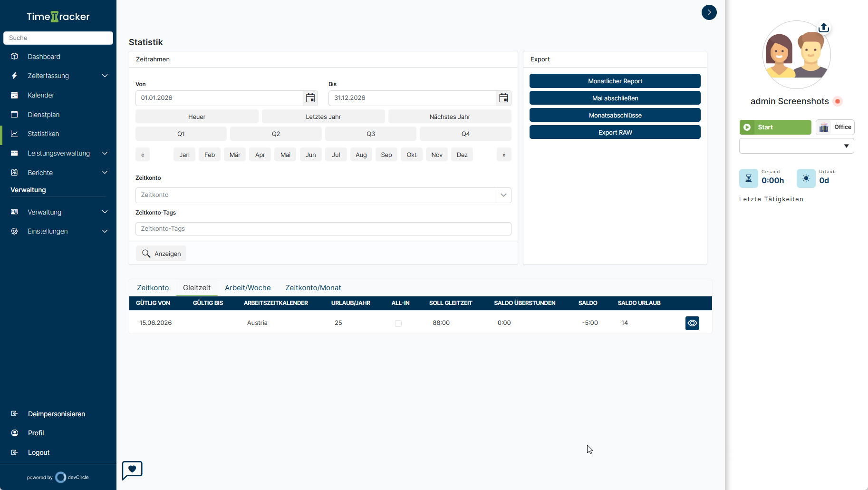Image resolution: width=868 pixels, height=490 pixels.
Task: Click the user avatar image
Action: 796,55
